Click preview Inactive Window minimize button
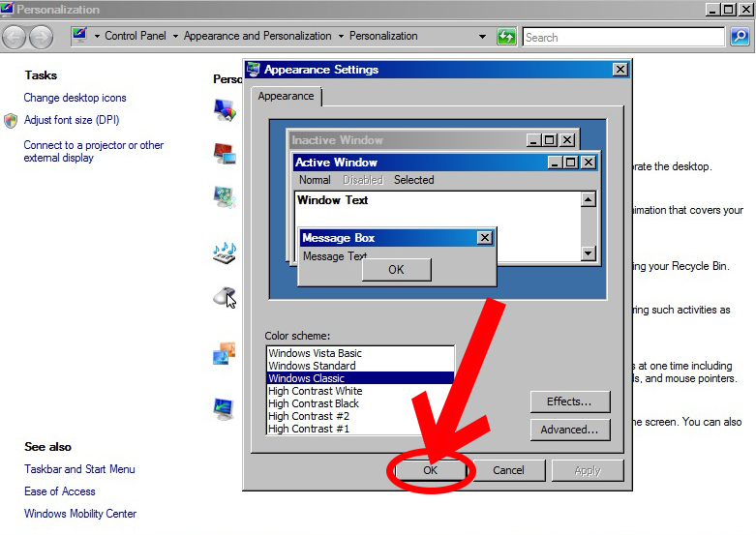Image resolution: width=756 pixels, height=535 pixels. pyautogui.click(x=533, y=140)
